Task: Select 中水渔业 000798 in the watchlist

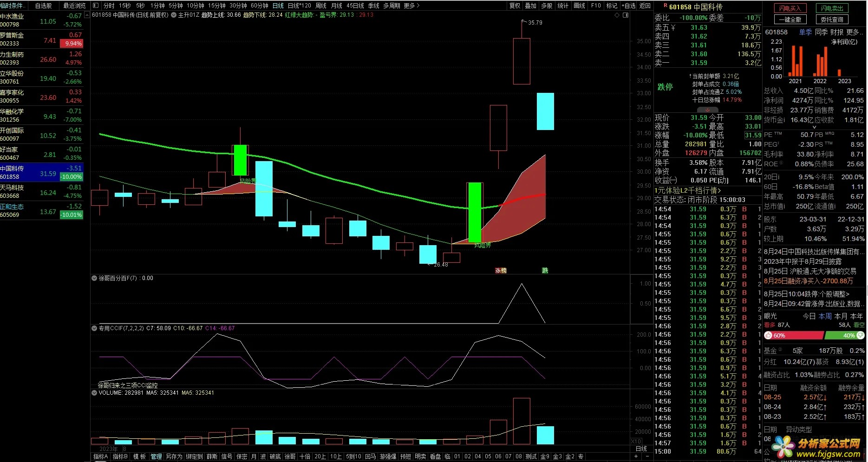Action: click(x=42, y=20)
